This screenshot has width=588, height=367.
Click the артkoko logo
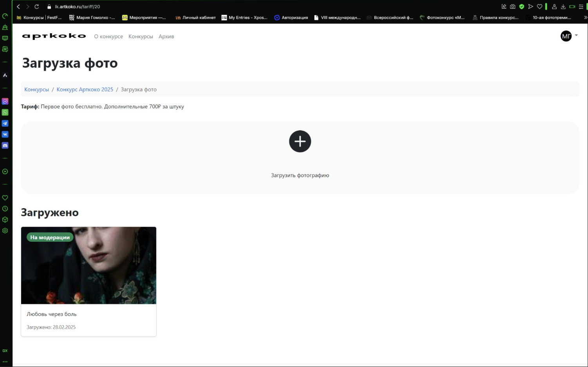[54, 36]
